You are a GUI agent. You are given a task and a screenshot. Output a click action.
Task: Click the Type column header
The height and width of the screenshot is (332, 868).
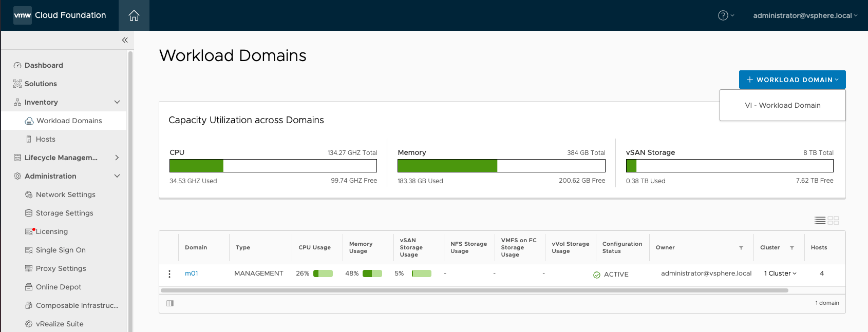(243, 248)
